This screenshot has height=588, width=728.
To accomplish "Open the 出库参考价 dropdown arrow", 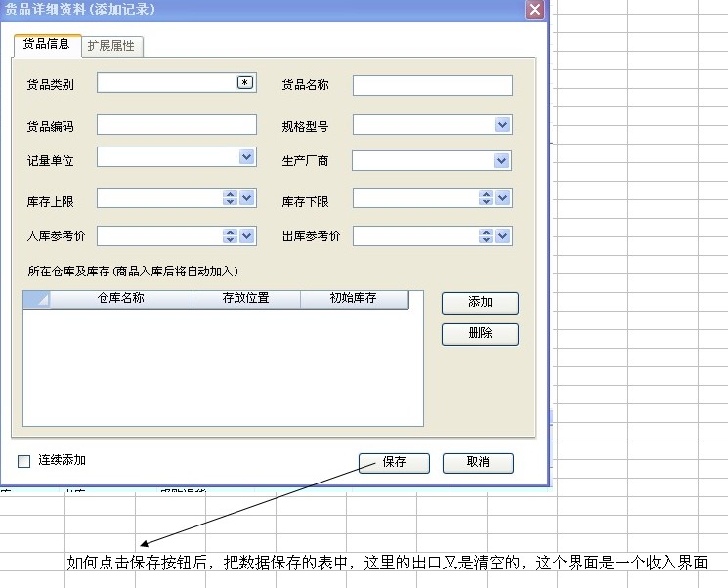I will pos(503,235).
